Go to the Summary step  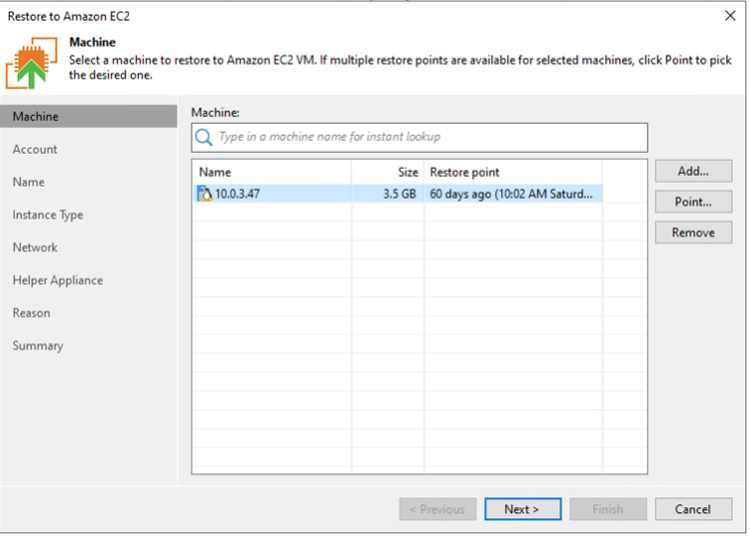(x=38, y=346)
